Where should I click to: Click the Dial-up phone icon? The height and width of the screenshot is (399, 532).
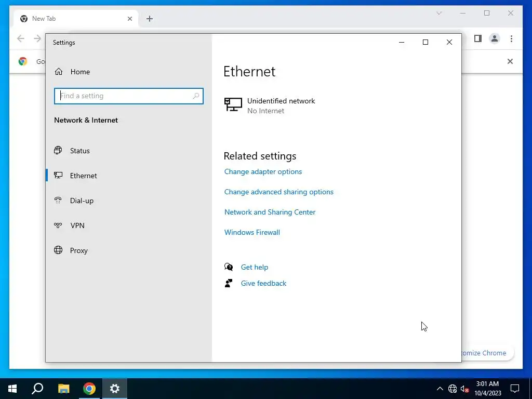(x=58, y=200)
